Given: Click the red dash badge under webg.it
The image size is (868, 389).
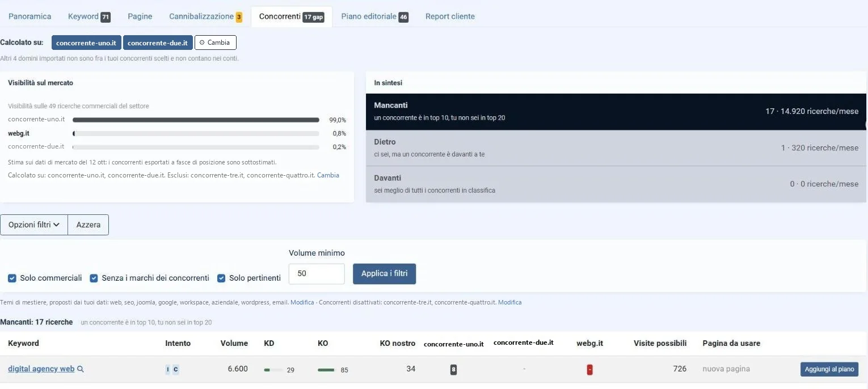Looking at the screenshot, I should 589,370.
